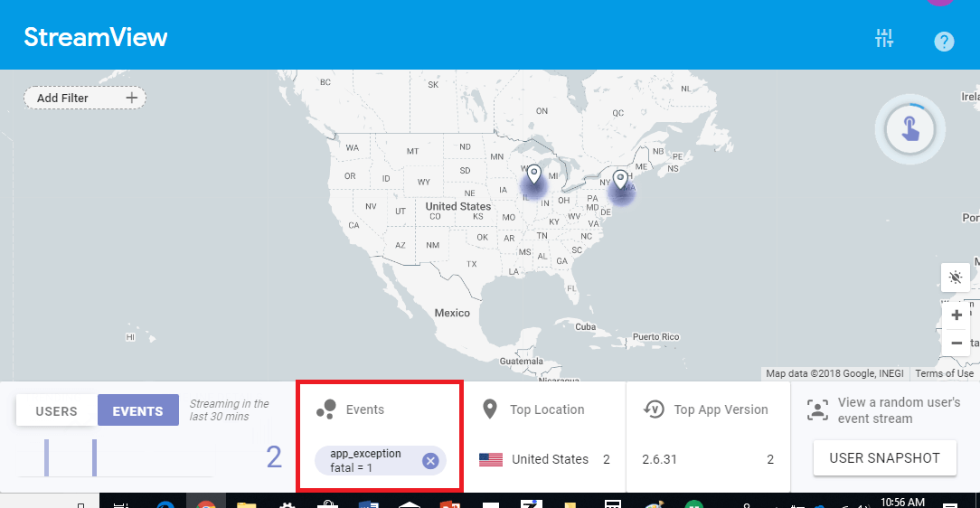Remove the app_exception filter chip
Image resolution: width=980 pixels, height=508 pixels.
pyautogui.click(x=430, y=461)
